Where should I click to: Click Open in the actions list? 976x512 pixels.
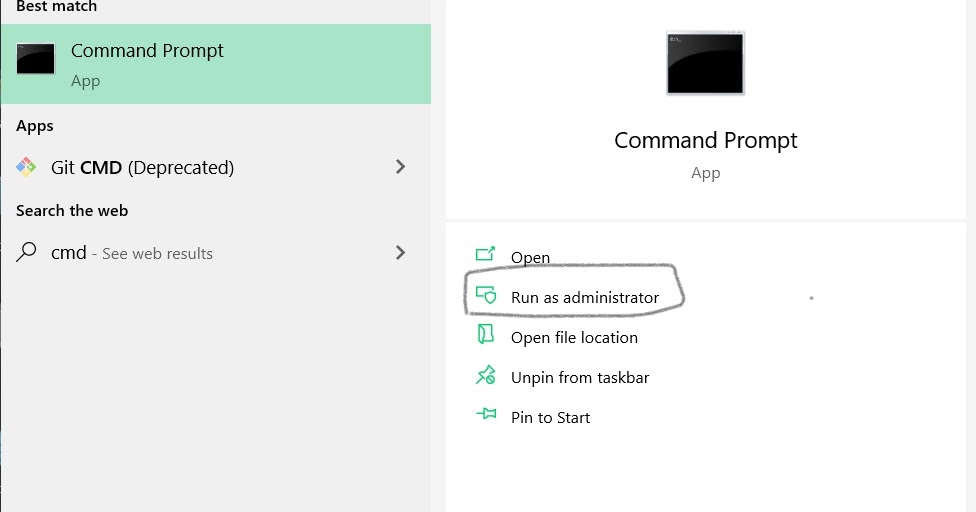[x=530, y=258]
